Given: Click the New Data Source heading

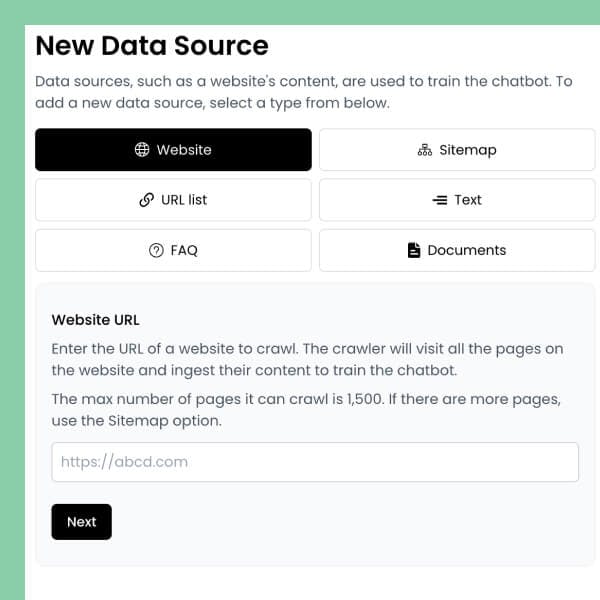Looking at the screenshot, I should click(x=152, y=46).
